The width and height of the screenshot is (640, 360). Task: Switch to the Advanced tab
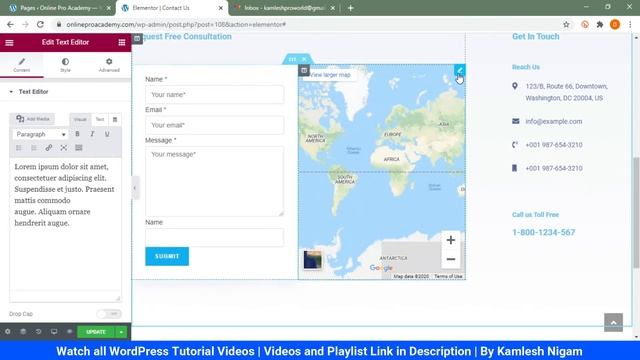(x=109, y=65)
